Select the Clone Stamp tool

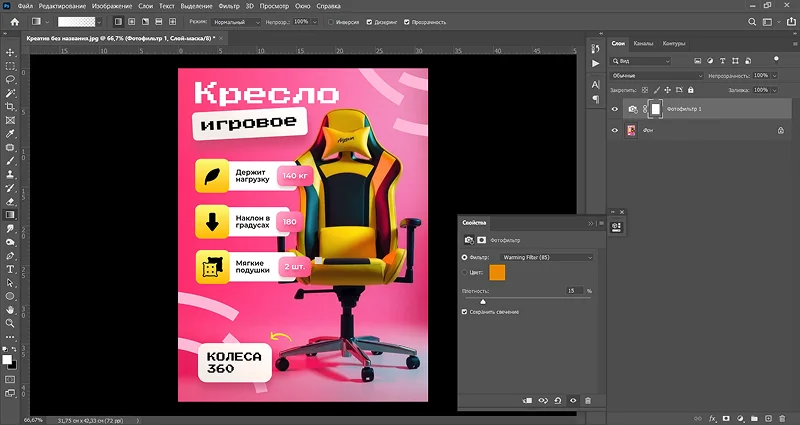[x=10, y=174]
